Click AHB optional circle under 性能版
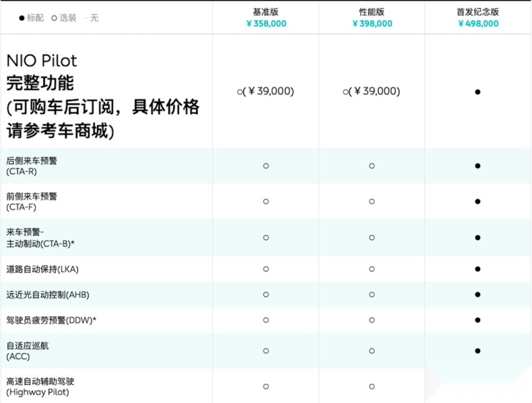Screen dimensions: 532x403 pyautogui.click(x=372, y=294)
